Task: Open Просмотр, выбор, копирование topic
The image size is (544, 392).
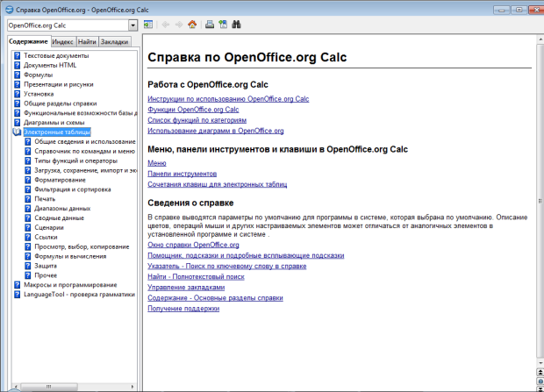Action: click(x=82, y=246)
